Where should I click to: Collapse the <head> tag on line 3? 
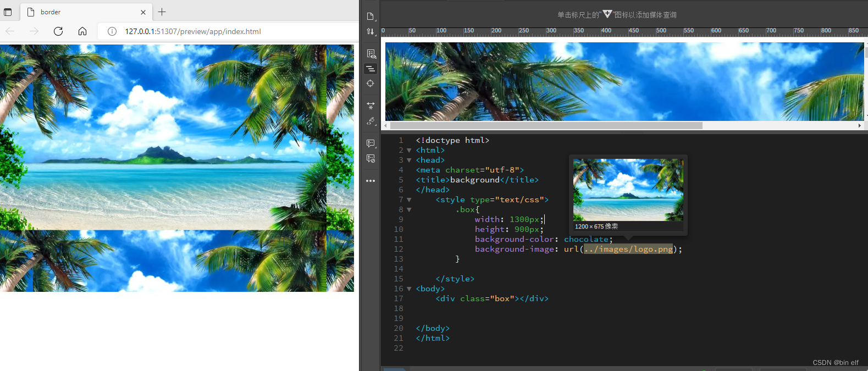[x=409, y=160]
